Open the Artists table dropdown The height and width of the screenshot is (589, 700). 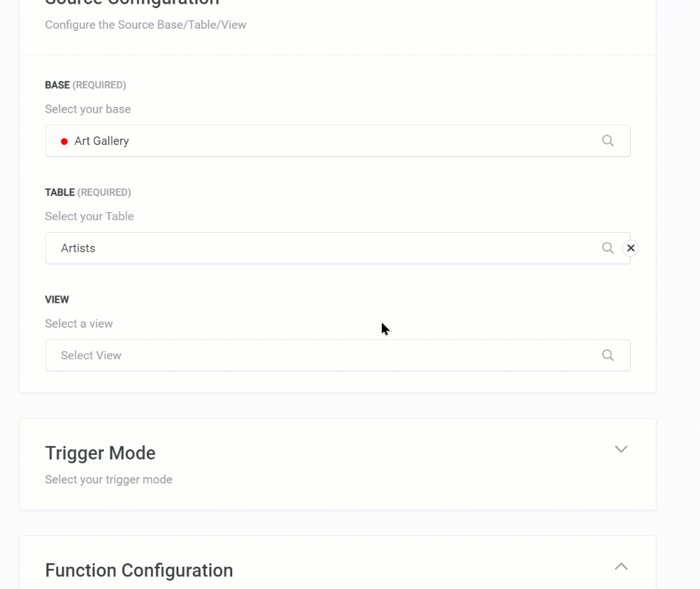coord(324,248)
